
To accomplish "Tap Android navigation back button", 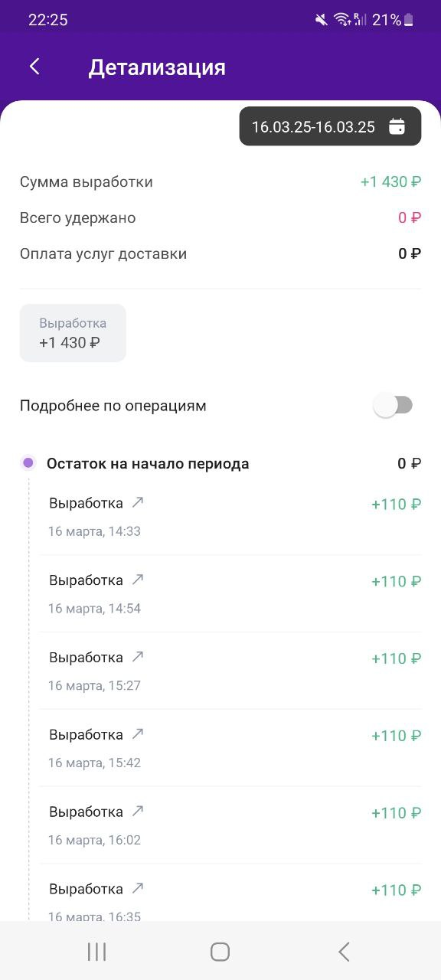I will [344, 952].
